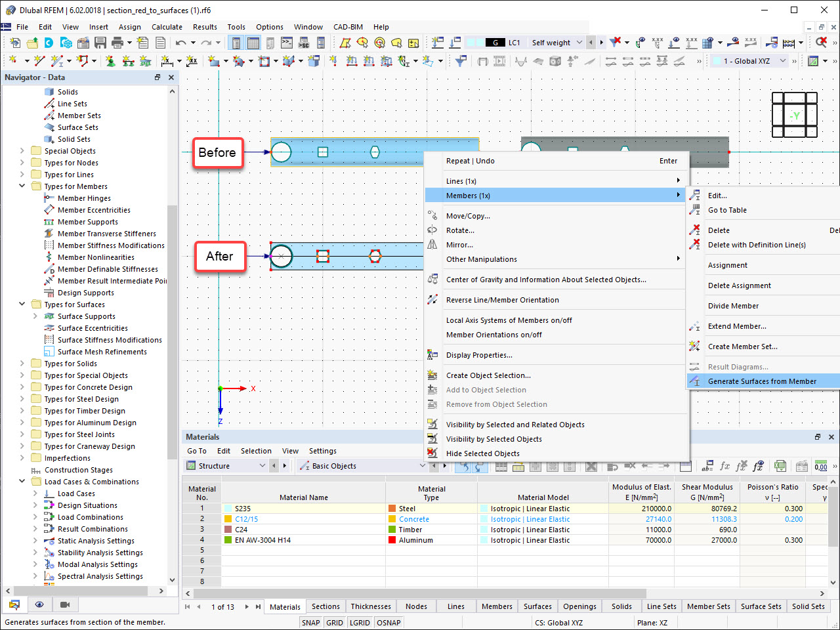Select the visibility eye icon at bottom left
The width and height of the screenshot is (840, 630).
[38, 604]
